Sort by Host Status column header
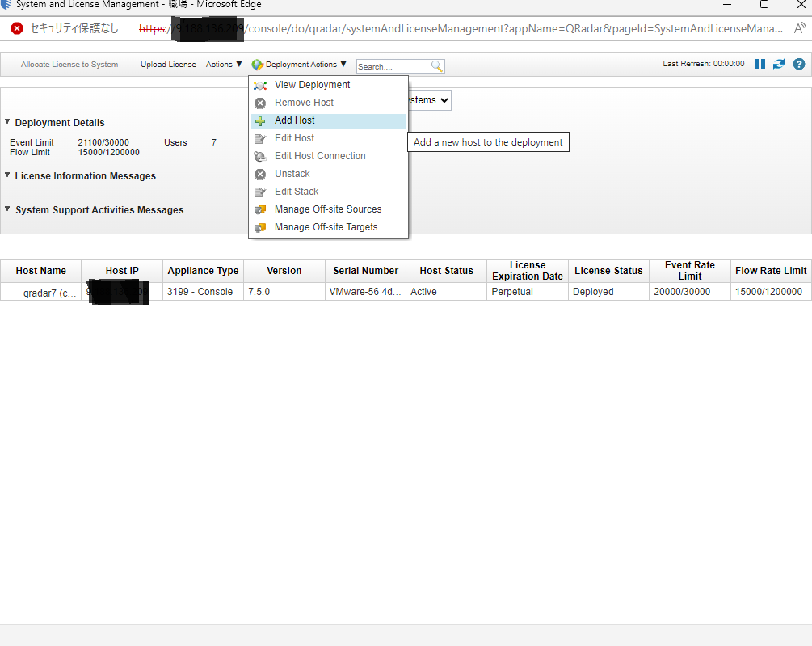Viewport: 812px width, 646px height. click(446, 271)
